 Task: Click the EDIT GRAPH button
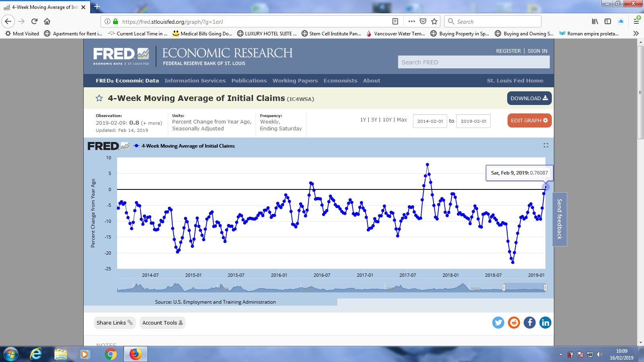(x=529, y=120)
